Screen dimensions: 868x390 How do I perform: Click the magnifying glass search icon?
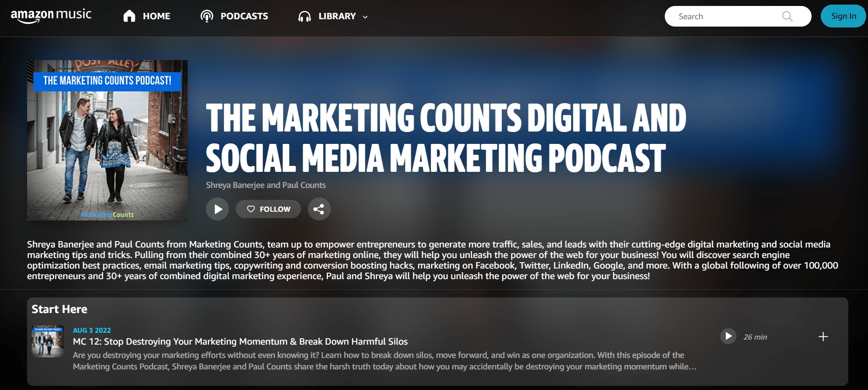[787, 16]
